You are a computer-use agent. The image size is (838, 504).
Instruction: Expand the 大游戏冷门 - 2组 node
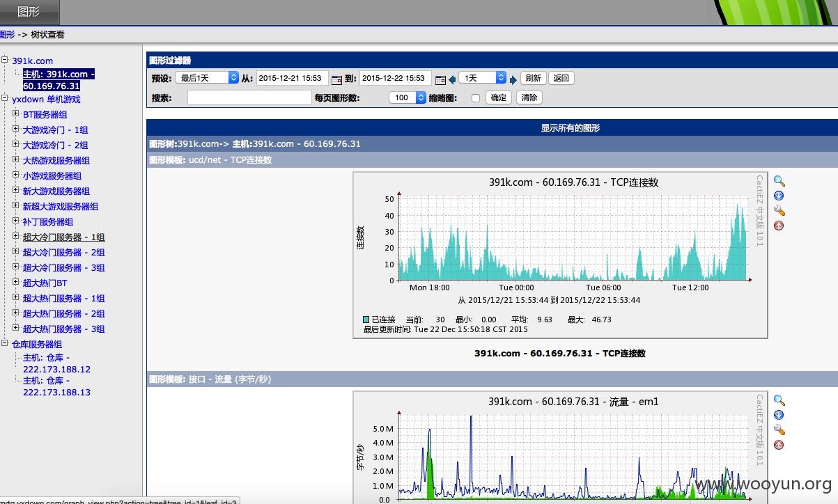pyautogui.click(x=15, y=144)
